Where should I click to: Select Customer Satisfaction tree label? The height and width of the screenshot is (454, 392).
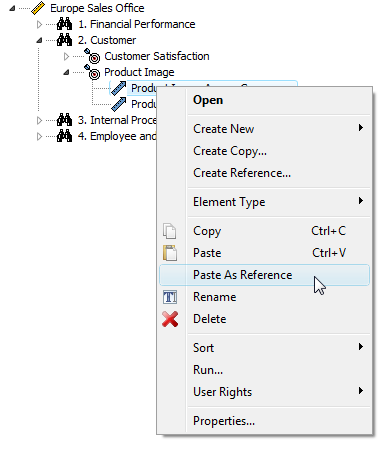pos(157,56)
